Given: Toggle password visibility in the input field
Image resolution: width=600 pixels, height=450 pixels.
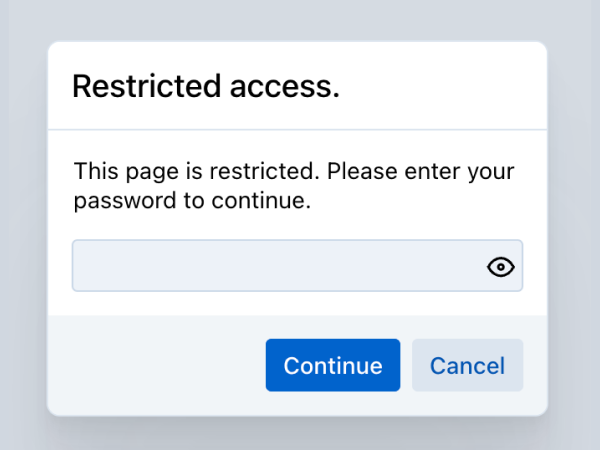Looking at the screenshot, I should [x=501, y=266].
